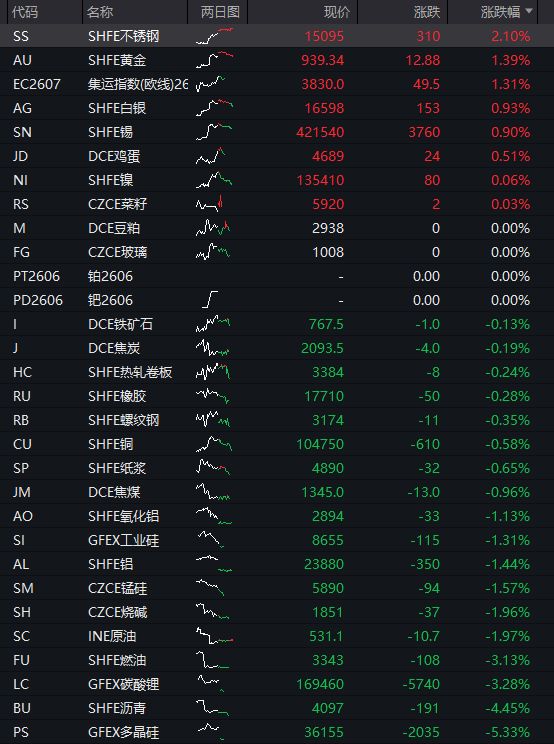Open SHFE燃油 two-day sparkline chart

(212, 660)
